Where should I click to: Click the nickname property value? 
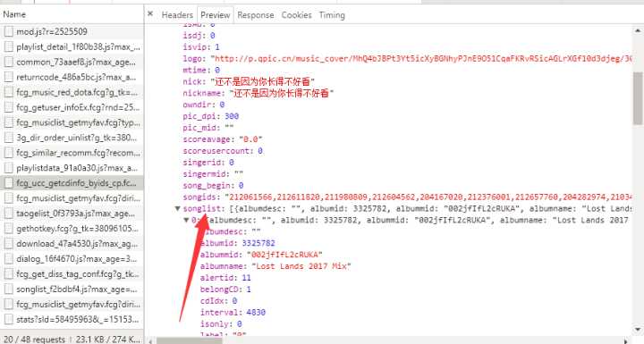[282, 93]
